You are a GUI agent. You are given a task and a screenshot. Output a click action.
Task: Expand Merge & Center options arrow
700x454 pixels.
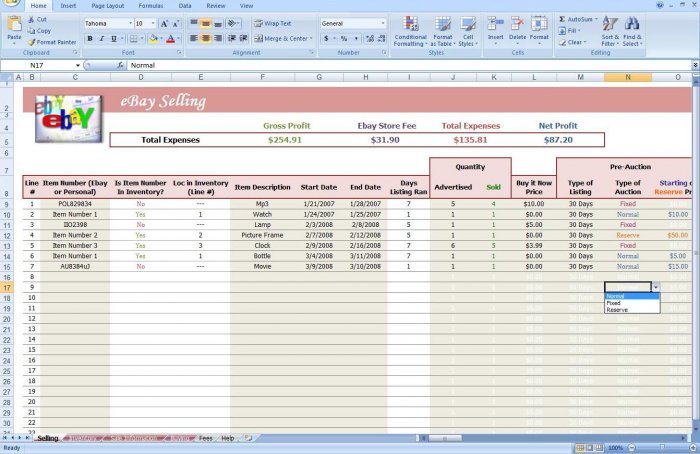click(x=311, y=39)
